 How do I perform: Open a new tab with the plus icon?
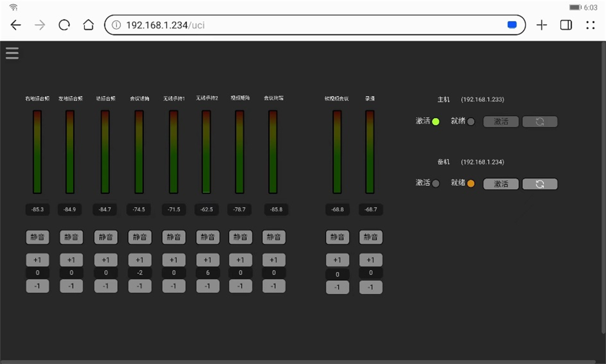point(541,25)
